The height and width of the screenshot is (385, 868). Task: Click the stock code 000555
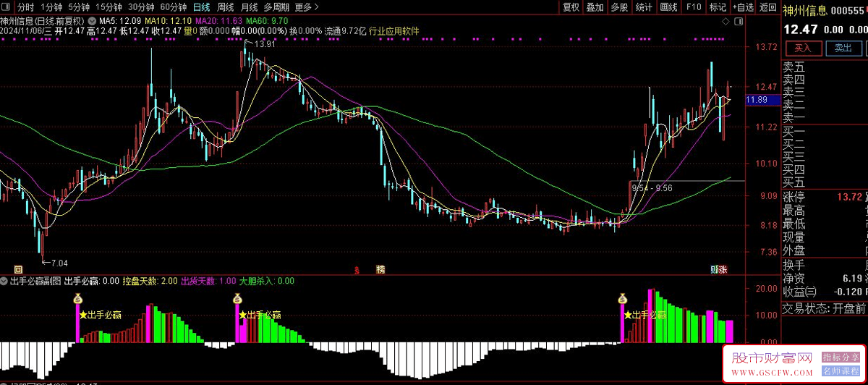[x=848, y=10]
